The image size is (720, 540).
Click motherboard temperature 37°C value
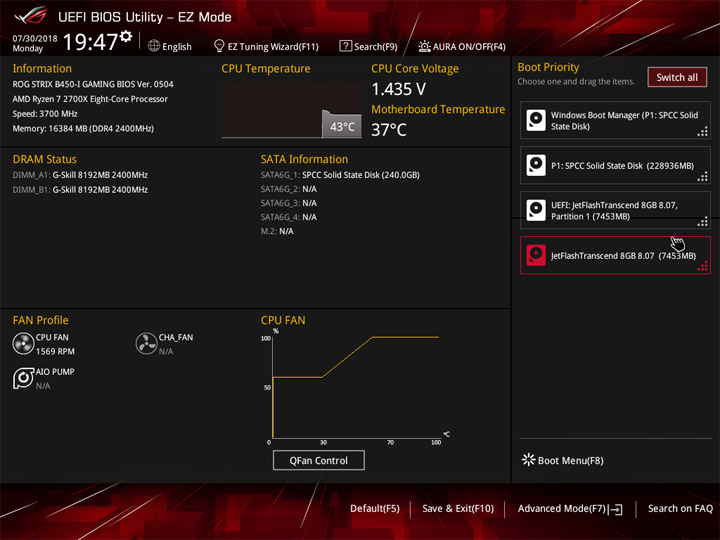point(389,130)
